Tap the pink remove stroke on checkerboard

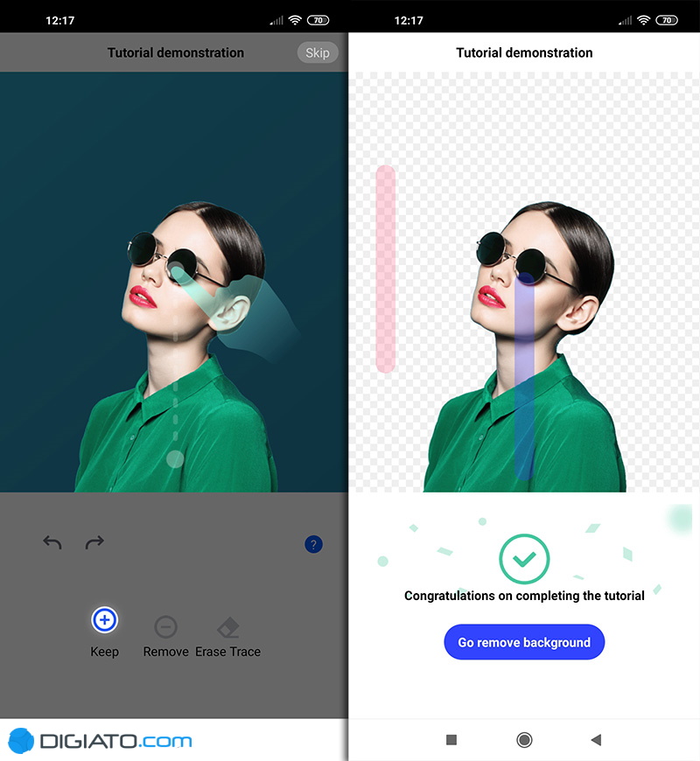pos(385,269)
